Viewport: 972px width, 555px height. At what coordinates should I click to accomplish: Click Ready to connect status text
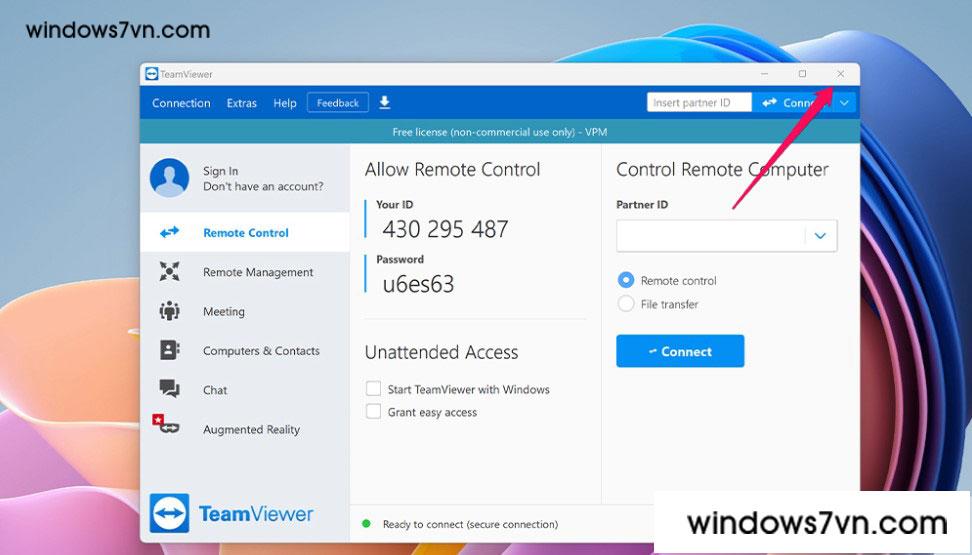click(470, 524)
